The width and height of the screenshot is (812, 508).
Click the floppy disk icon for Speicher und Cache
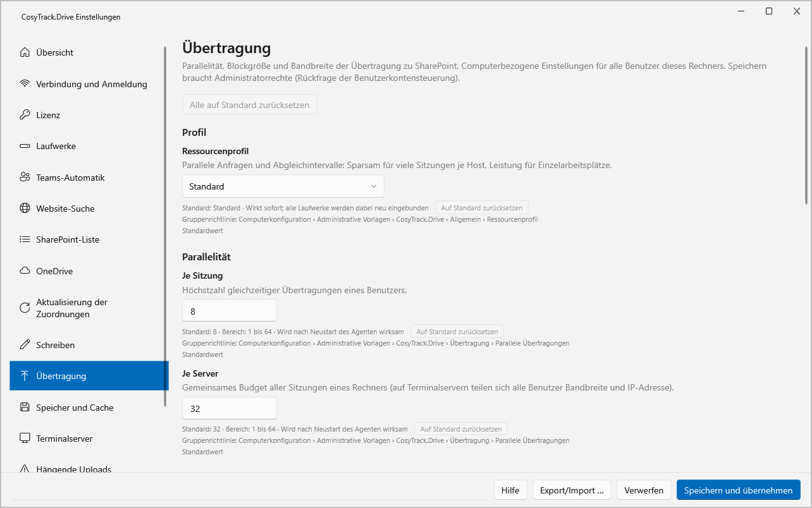coord(25,408)
